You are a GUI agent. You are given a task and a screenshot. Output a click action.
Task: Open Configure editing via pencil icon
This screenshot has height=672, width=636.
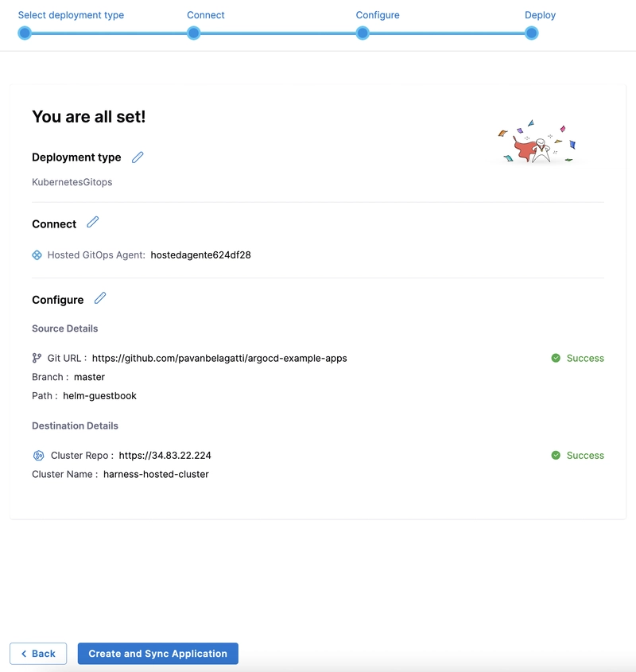pos(100,298)
